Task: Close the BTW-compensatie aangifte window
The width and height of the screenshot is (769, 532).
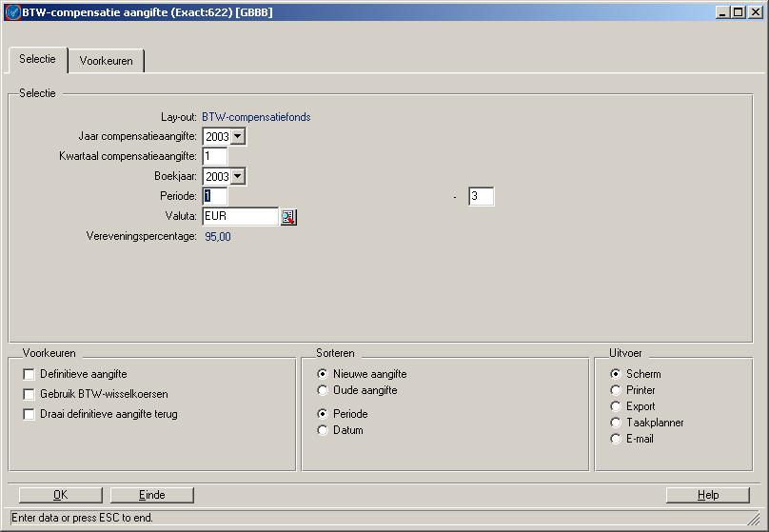Action: [x=756, y=12]
